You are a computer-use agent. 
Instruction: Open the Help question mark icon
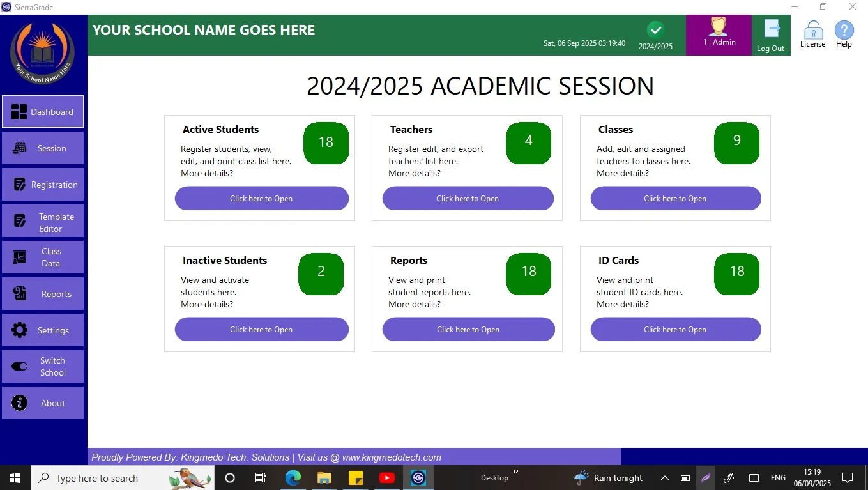pos(844,30)
